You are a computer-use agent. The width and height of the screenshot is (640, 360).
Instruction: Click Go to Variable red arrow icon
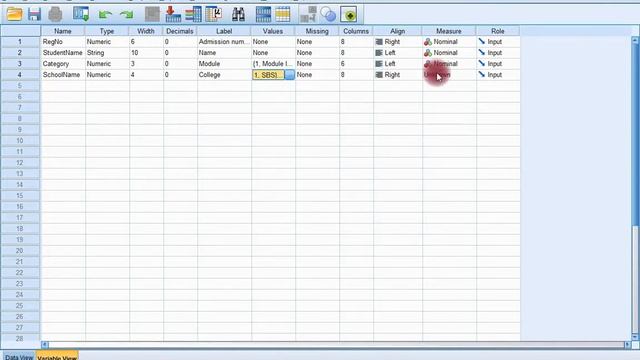click(173, 15)
